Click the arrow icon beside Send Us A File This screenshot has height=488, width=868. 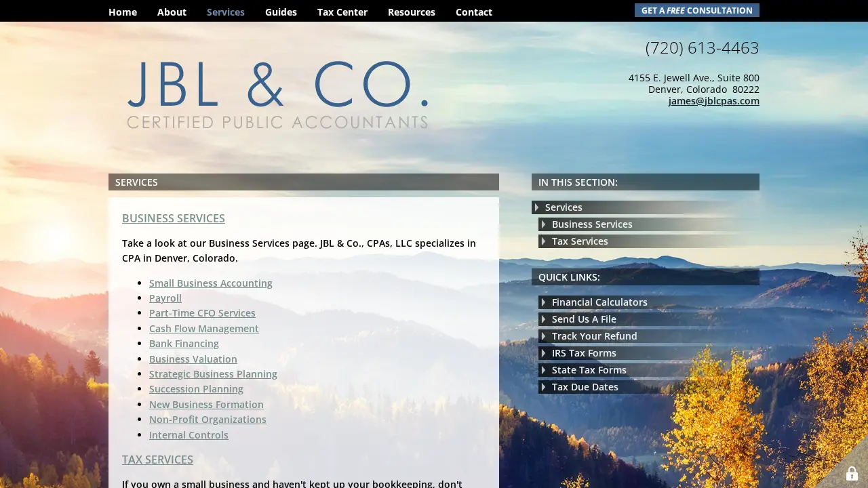(543, 319)
